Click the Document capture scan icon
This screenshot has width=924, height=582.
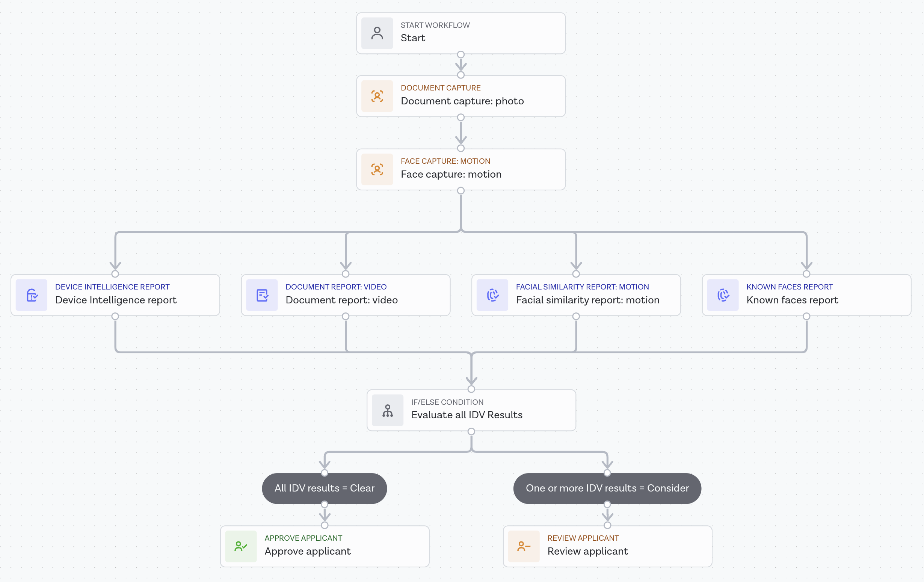pyautogui.click(x=377, y=96)
